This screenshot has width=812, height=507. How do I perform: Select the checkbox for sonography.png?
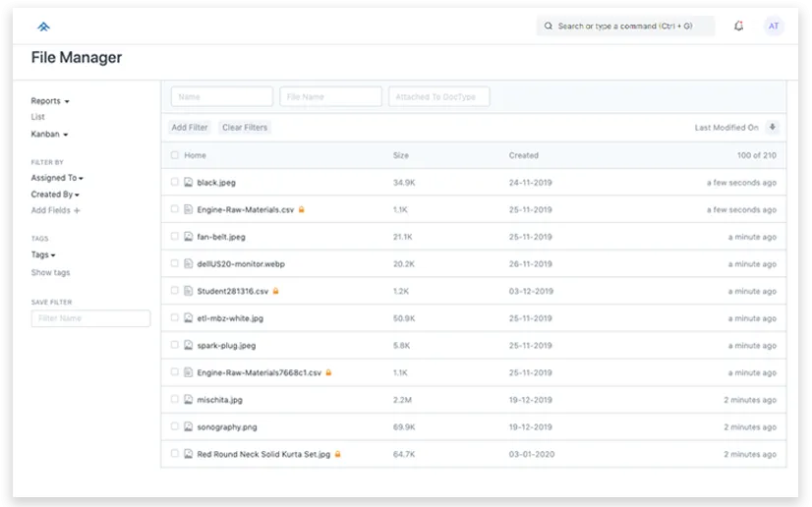pyautogui.click(x=175, y=426)
